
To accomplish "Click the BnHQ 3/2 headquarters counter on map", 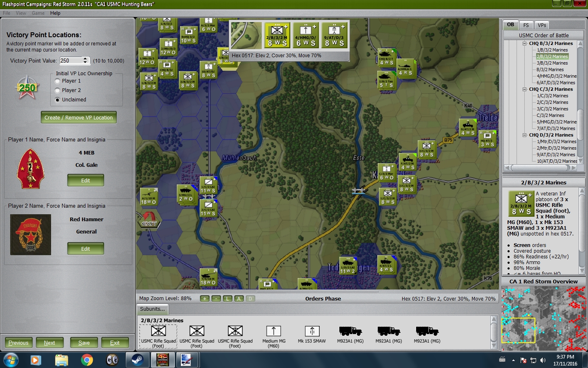I will coord(188,35).
